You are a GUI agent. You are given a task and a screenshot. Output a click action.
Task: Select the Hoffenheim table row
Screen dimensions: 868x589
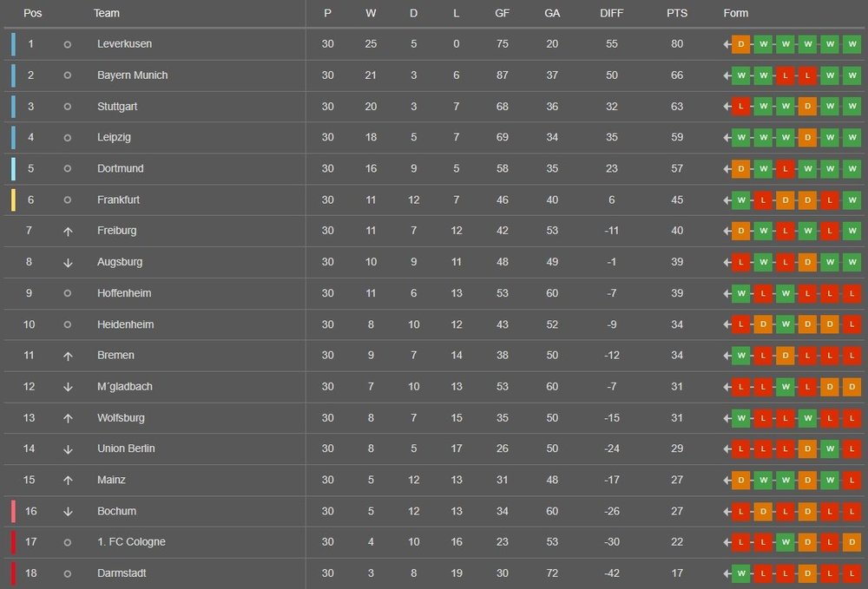coord(434,294)
